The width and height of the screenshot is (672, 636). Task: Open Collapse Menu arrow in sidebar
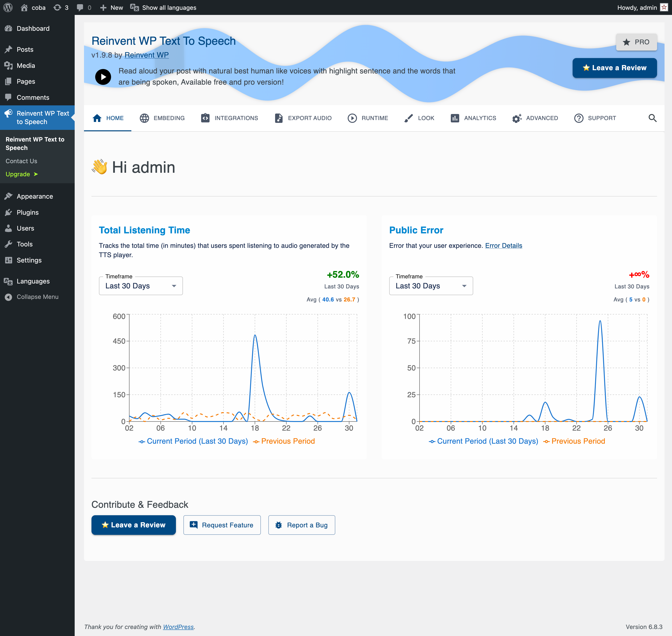9,297
